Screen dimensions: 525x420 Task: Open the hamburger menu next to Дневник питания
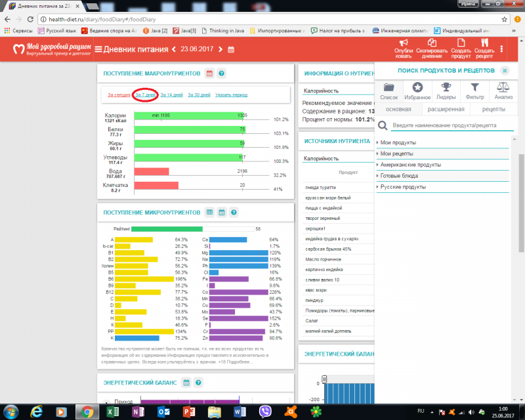99,49
